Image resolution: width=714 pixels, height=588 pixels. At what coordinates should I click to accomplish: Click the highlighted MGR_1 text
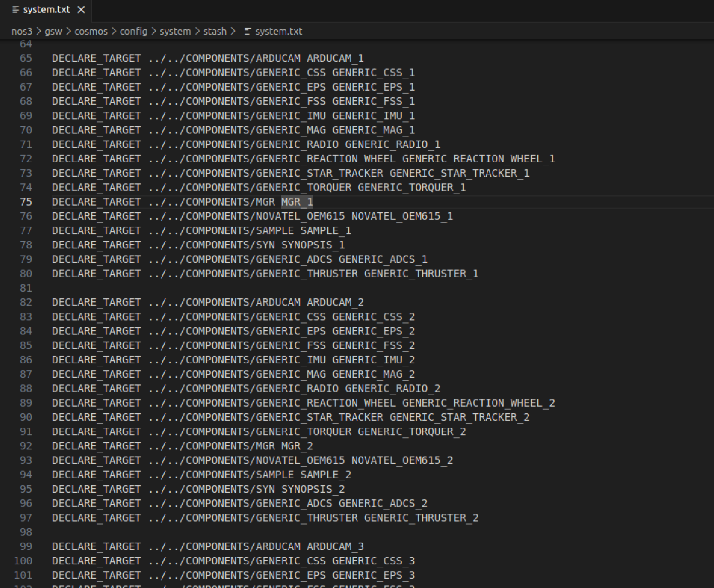tap(297, 202)
